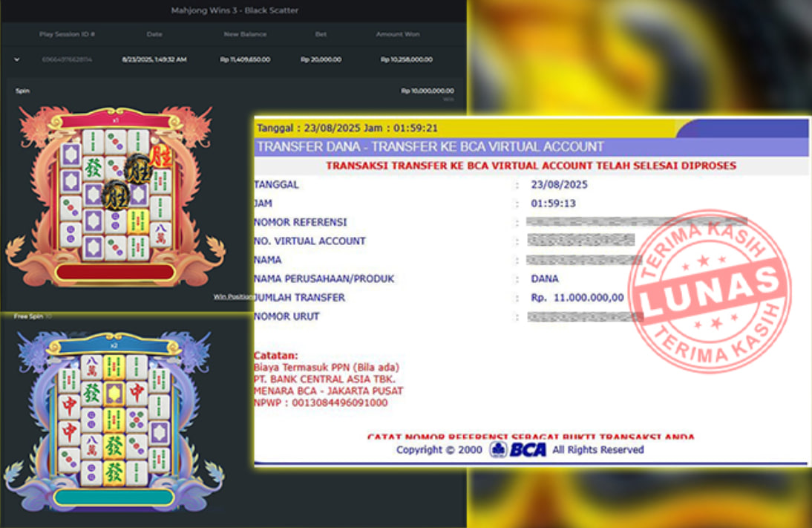Click the 'Catatan:' note heading
The image size is (812, 528).
[x=275, y=356]
